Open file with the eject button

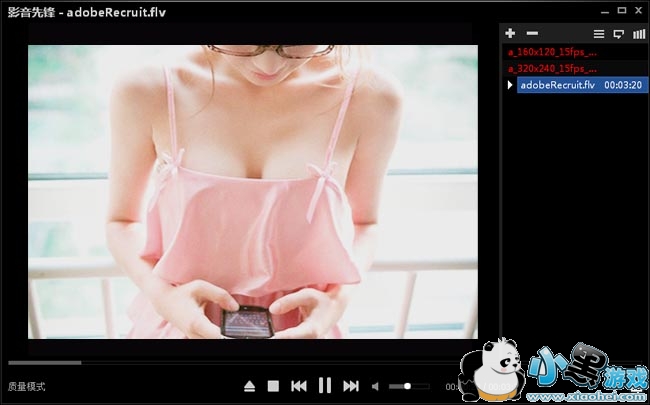coord(249,386)
